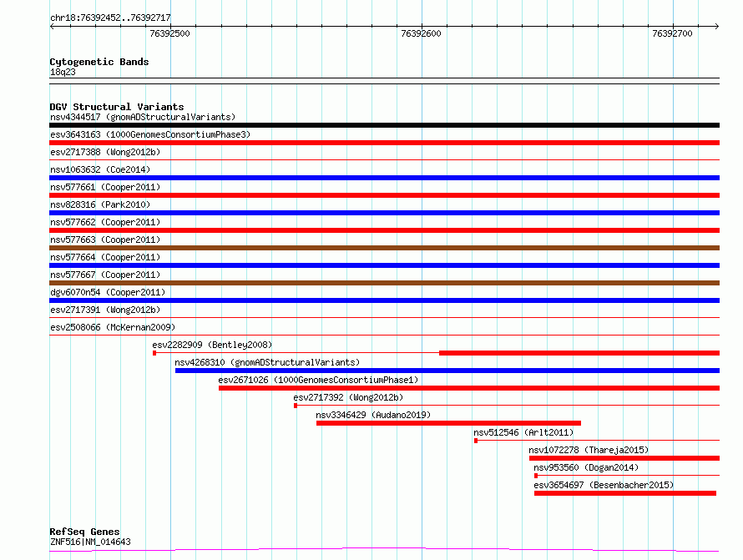This screenshot has width=743, height=560.
Task: Click the ruler's left arrow end
Action: click(52, 27)
